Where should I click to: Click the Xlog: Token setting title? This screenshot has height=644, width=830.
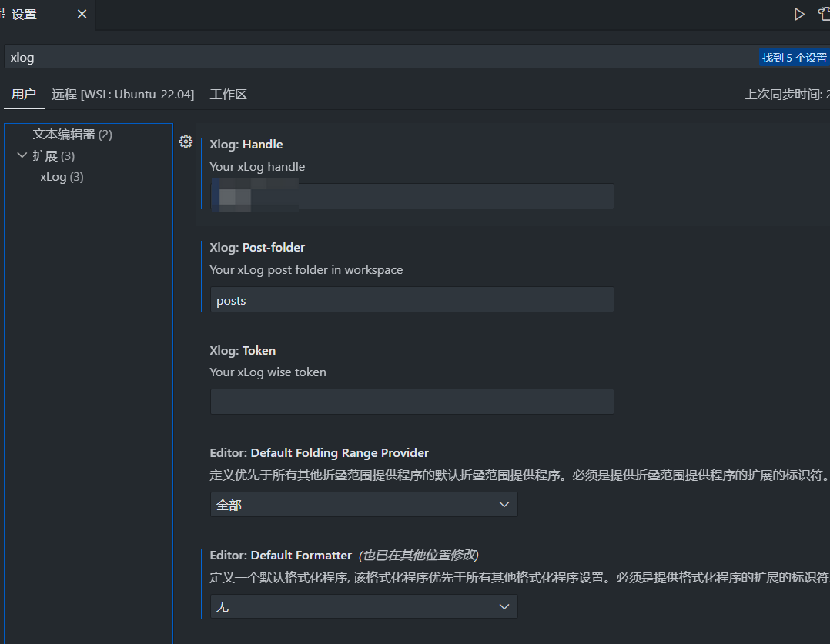click(x=243, y=351)
